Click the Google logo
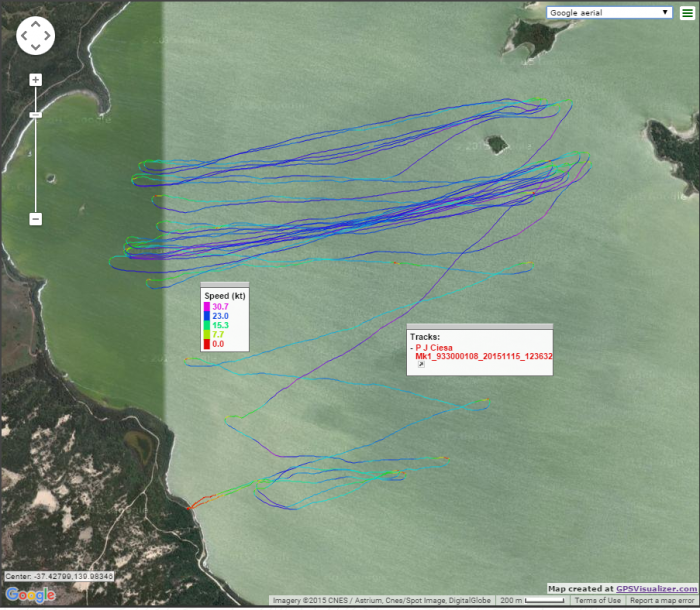The width and height of the screenshot is (700, 610). 30,596
